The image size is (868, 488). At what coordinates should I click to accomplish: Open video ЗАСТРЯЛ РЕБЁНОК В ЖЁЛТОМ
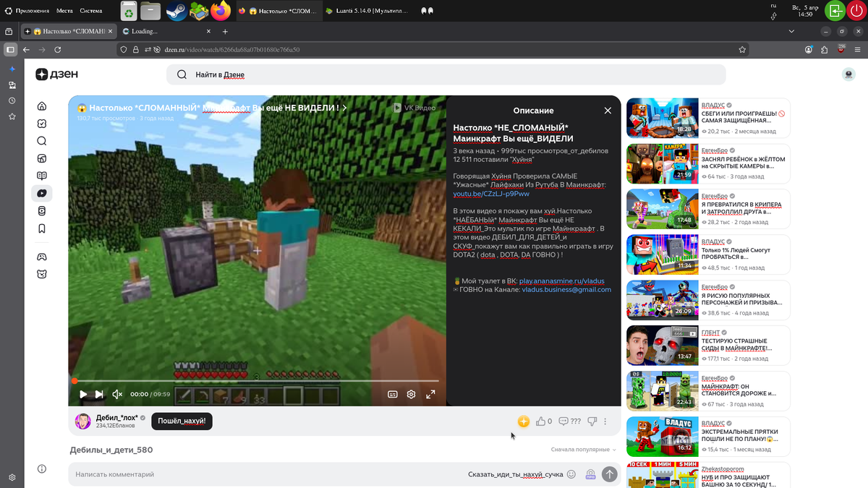click(x=662, y=163)
